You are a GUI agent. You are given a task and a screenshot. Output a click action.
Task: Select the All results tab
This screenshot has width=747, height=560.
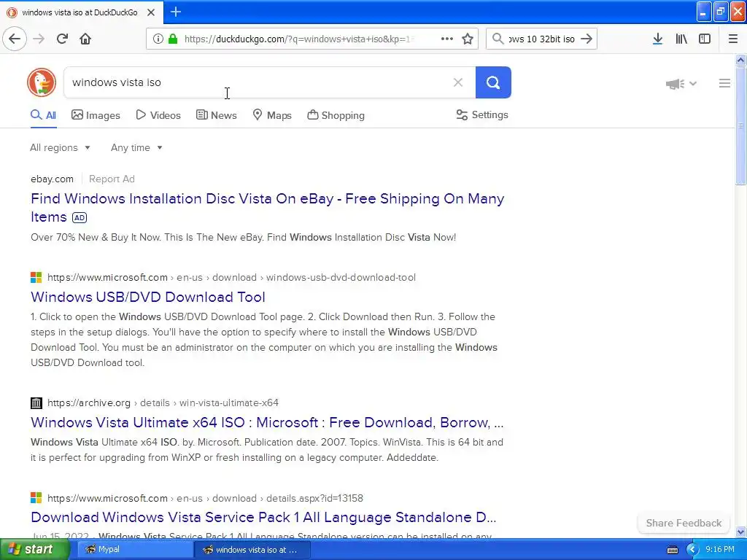(x=43, y=115)
